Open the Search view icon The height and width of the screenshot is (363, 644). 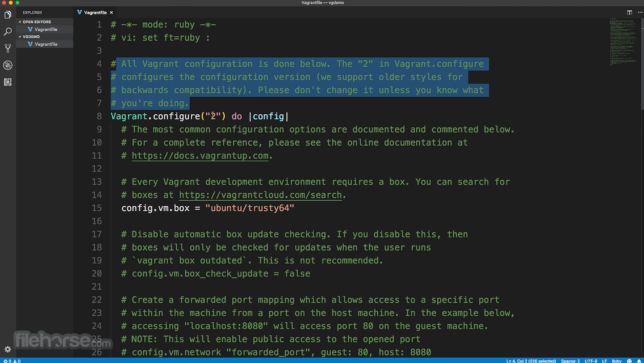[8, 31]
